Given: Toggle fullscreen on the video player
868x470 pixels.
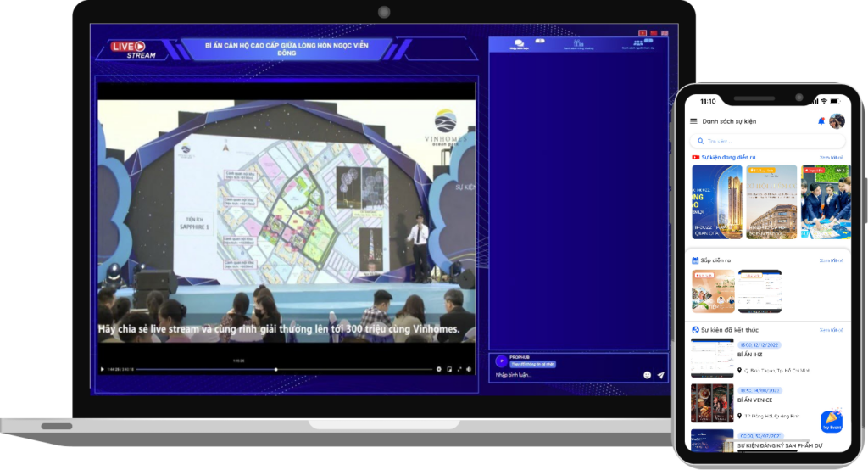Looking at the screenshot, I should (460, 369).
